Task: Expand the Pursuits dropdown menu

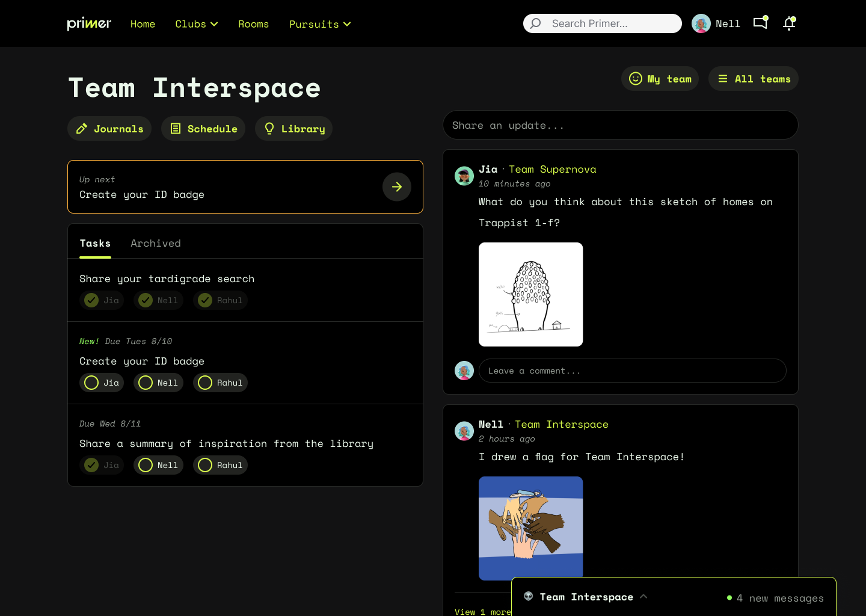Action: pyautogui.click(x=320, y=24)
